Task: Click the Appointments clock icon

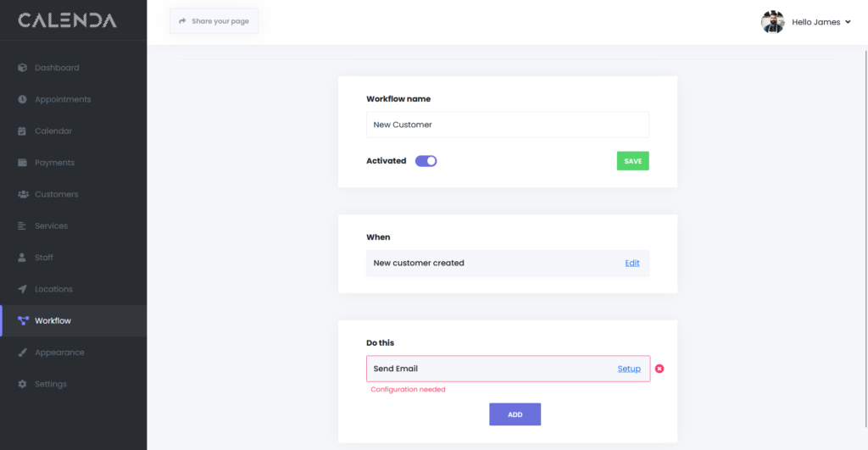Action: [23, 99]
